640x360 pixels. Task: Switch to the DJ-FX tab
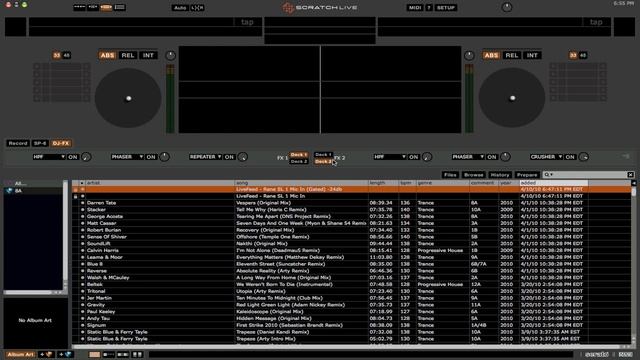point(61,143)
